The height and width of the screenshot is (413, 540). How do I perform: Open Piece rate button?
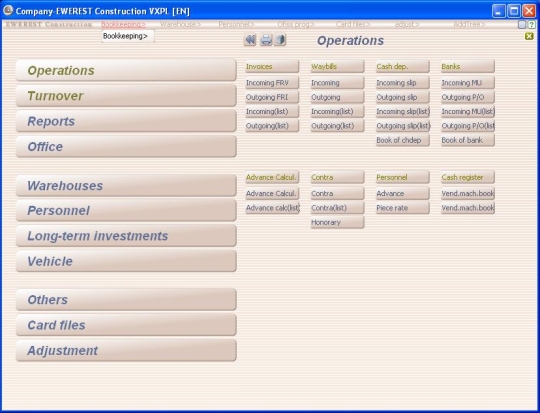pos(403,208)
